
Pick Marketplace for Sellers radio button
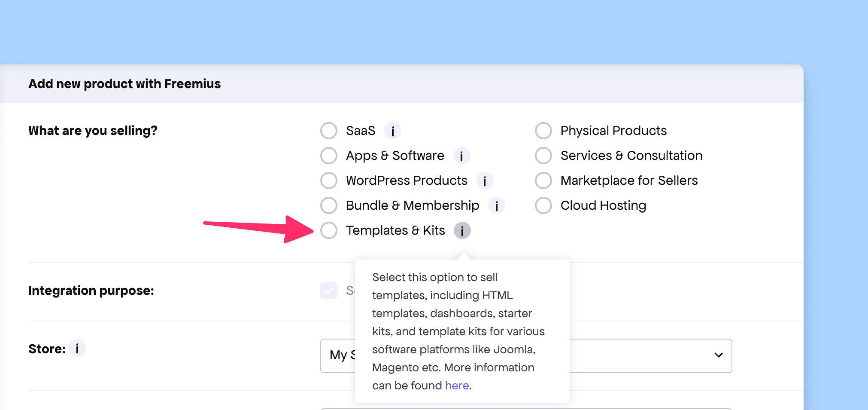coord(543,181)
